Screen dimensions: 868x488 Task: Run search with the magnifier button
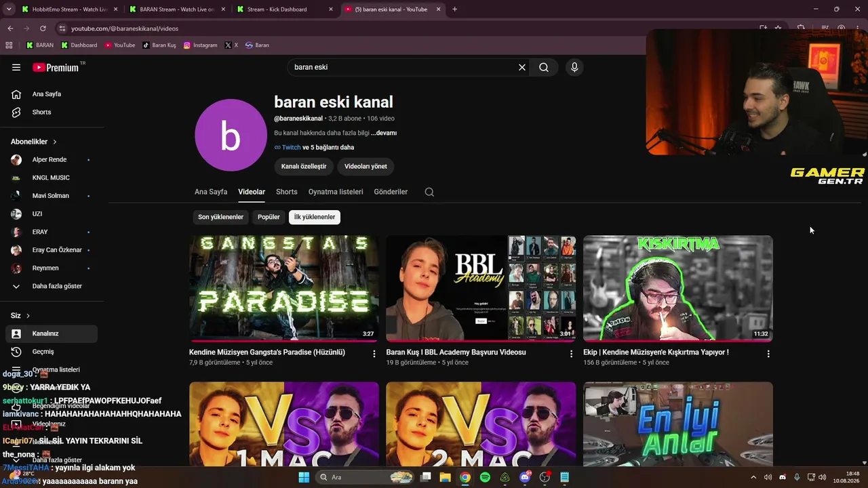[544, 67]
